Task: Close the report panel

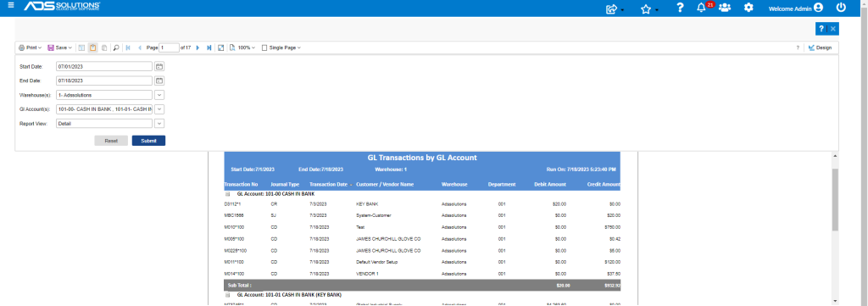Action: click(x=832, y=29)
